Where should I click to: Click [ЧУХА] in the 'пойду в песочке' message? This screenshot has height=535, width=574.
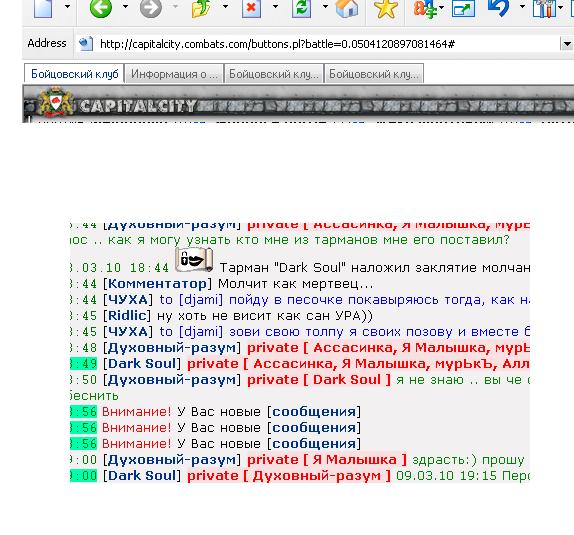[127, 300]
